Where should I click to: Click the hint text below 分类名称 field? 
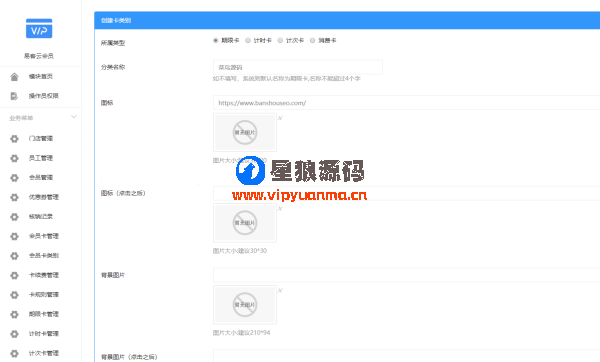287,78
